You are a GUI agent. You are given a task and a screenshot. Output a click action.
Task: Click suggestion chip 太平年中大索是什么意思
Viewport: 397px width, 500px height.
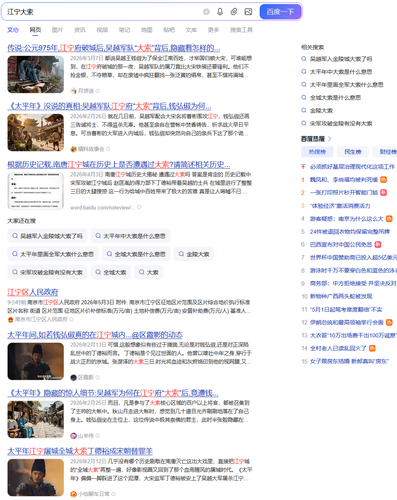pyautogui.click(x=130, y=236)
